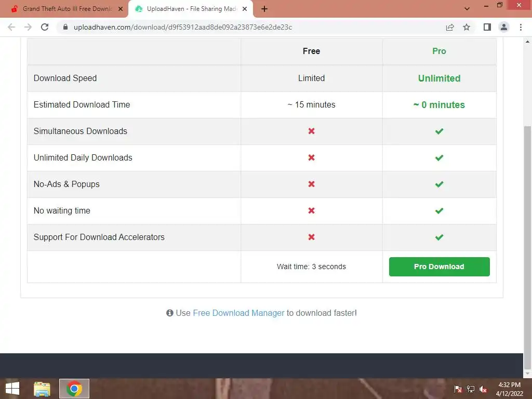Switch to Grand Theft Auto III tab
This screenshot has width=532, height=399.
[x=64, y=9]
